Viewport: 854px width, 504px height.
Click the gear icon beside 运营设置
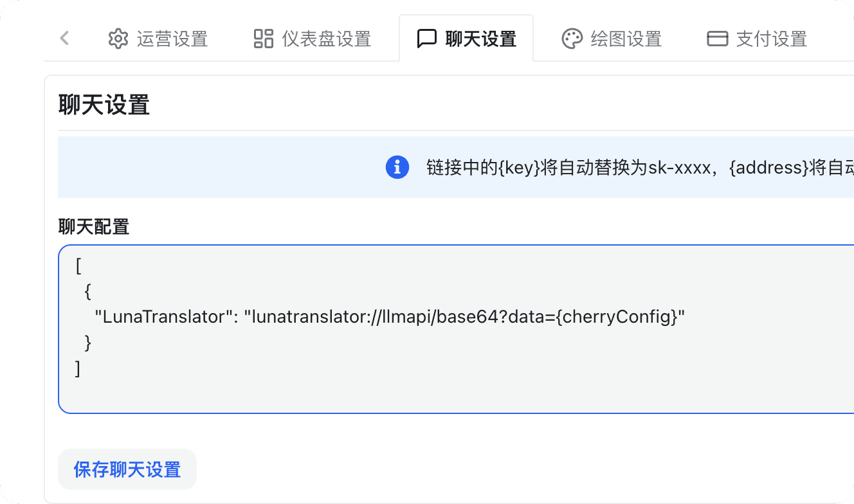(118, 39)
